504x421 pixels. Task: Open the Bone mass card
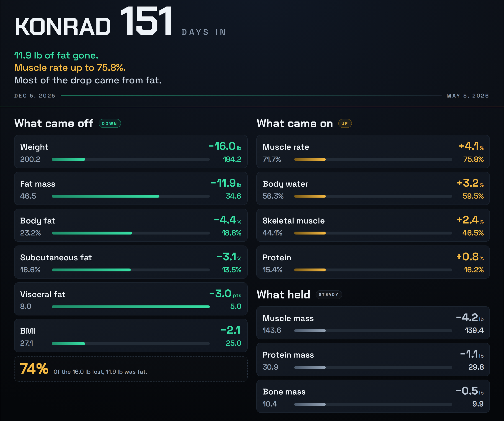click(373, 396)
